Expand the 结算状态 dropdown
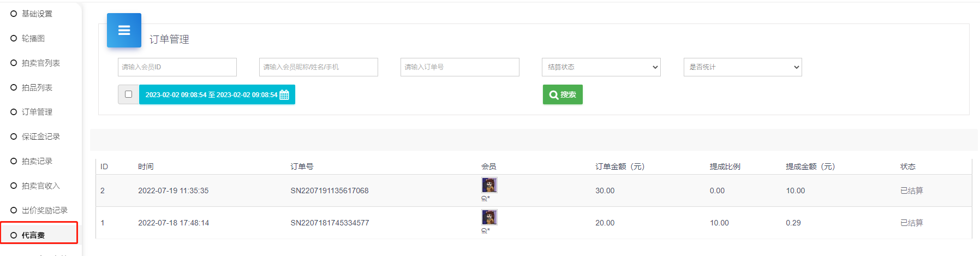 [x=601, y=67]
